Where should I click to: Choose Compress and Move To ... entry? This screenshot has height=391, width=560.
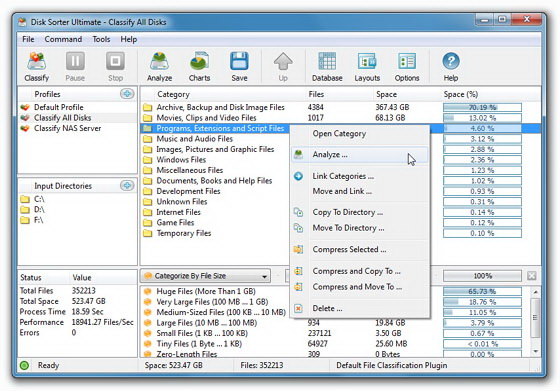(x=360, y=287)
